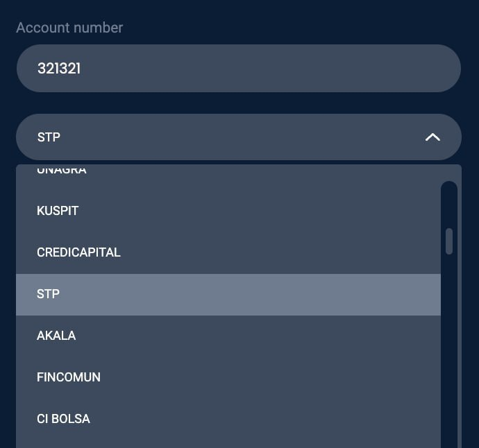Click the partially visible UNAGRA option
The height and width of the screenshot is (448, 479).
click(61, 171)
